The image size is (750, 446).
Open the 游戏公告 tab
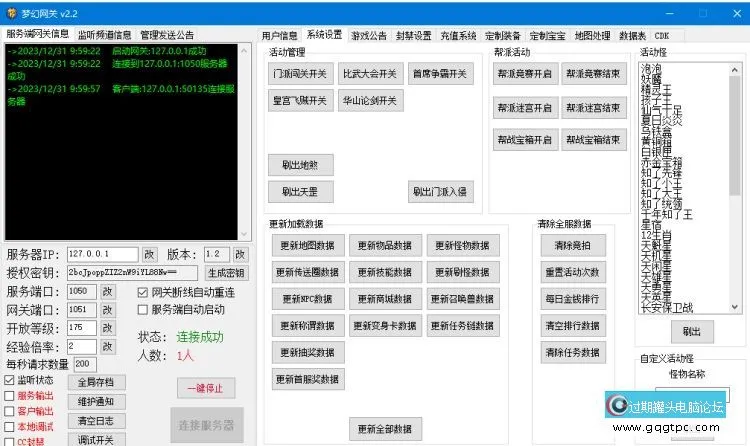coord(369,36)
